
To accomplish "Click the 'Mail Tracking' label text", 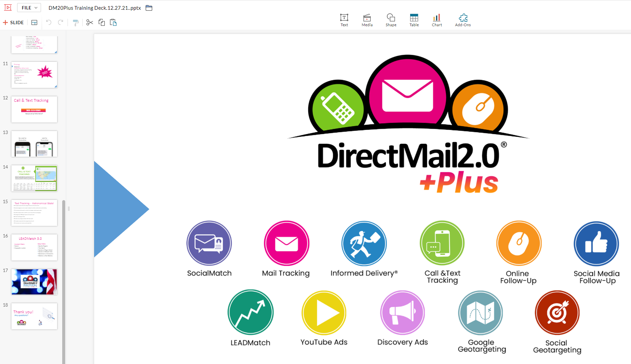I will tap(286, 273).
